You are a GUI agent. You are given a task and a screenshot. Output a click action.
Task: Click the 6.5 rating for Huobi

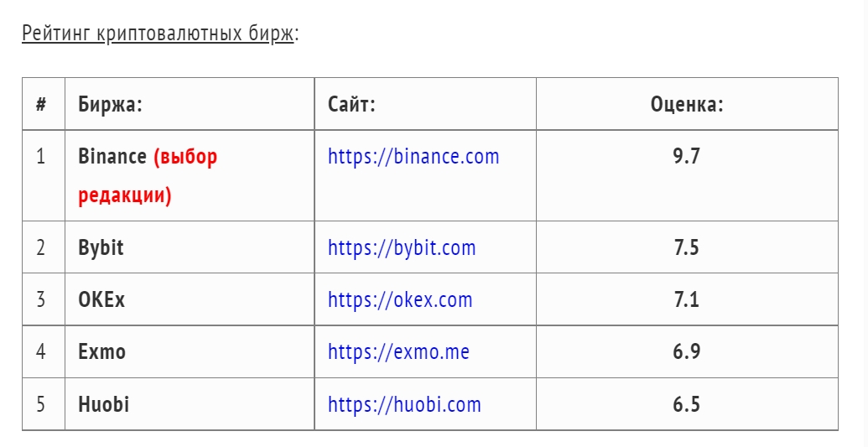(x=687, y=404)
